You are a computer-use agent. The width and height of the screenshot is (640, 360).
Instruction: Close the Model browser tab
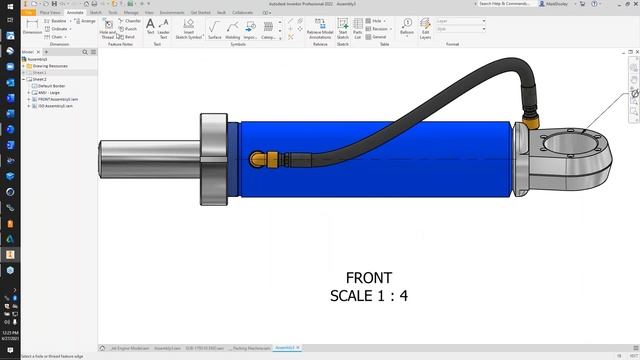click(38, 52)
